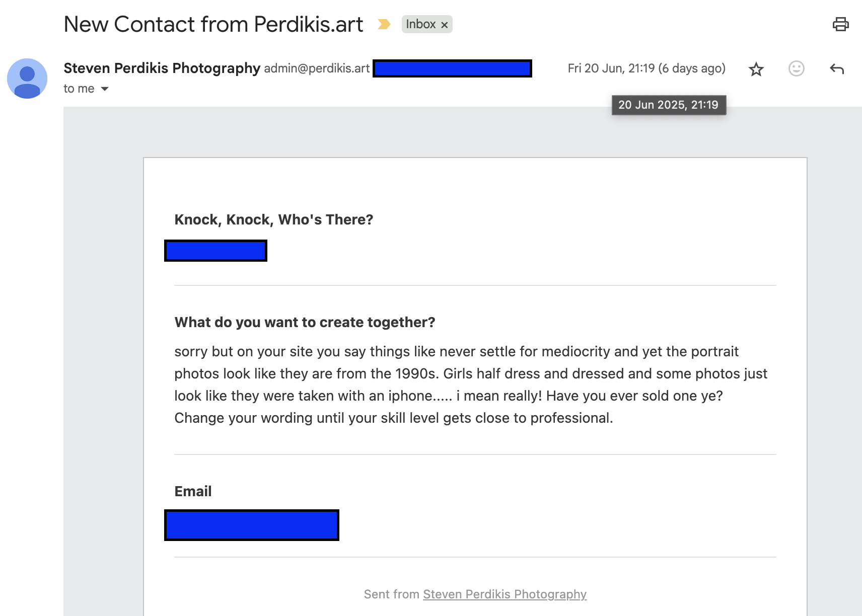The image size is (862, 616).
Task: Select the admin@perdikis.art sender address
Action: tap(317, 68)
